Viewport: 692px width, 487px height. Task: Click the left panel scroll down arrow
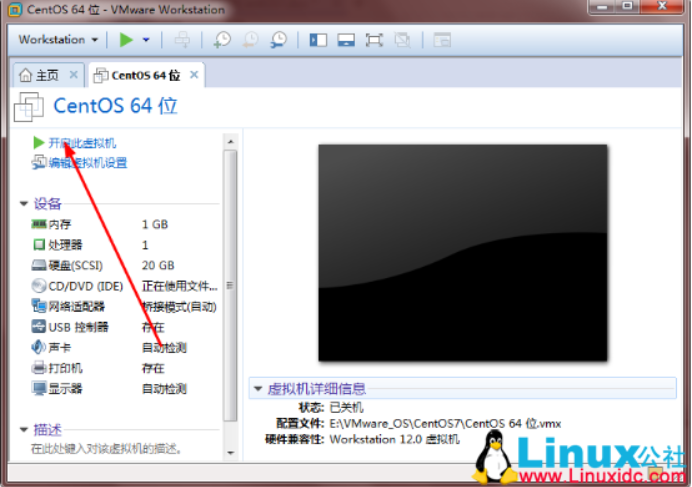230,453
